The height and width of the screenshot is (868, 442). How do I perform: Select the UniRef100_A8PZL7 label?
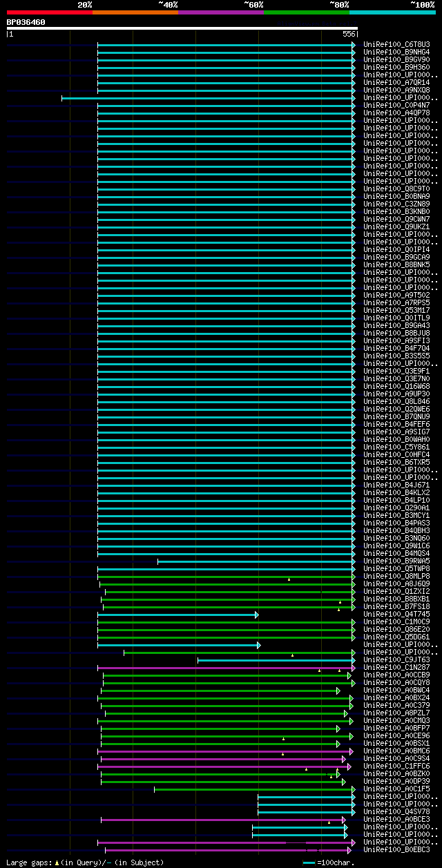coord(396,713)
